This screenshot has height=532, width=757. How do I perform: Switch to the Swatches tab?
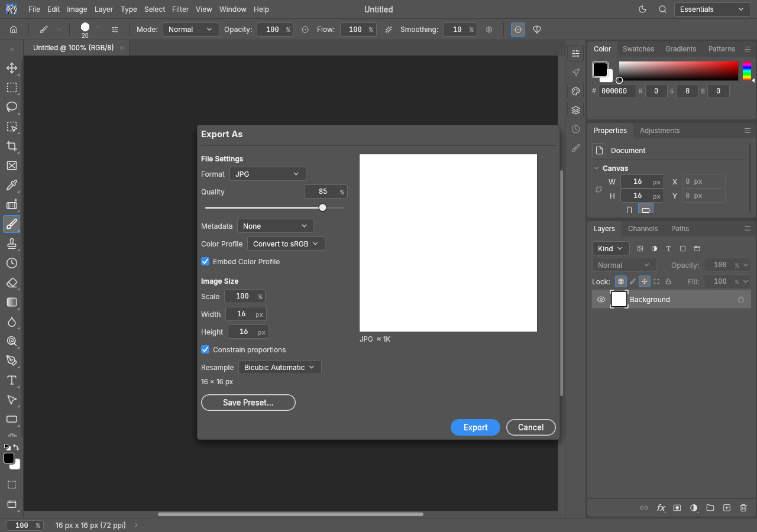tap(638, 49)
